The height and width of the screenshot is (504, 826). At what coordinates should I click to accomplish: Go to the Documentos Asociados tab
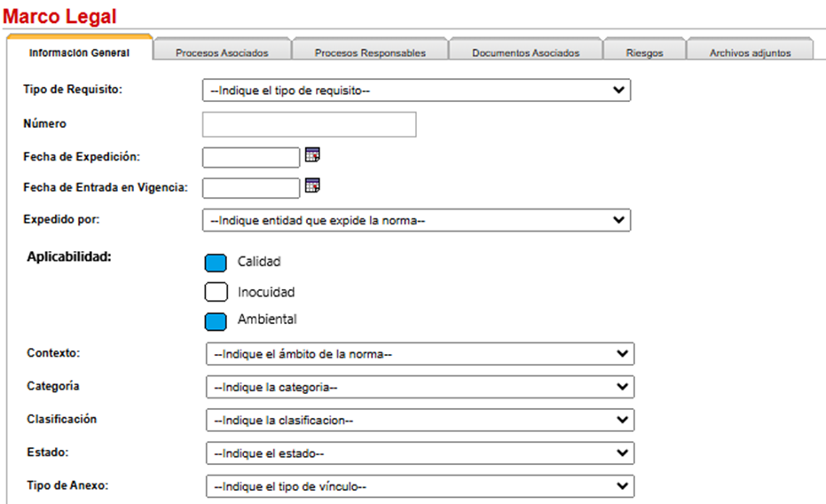[x=526, y=50]
